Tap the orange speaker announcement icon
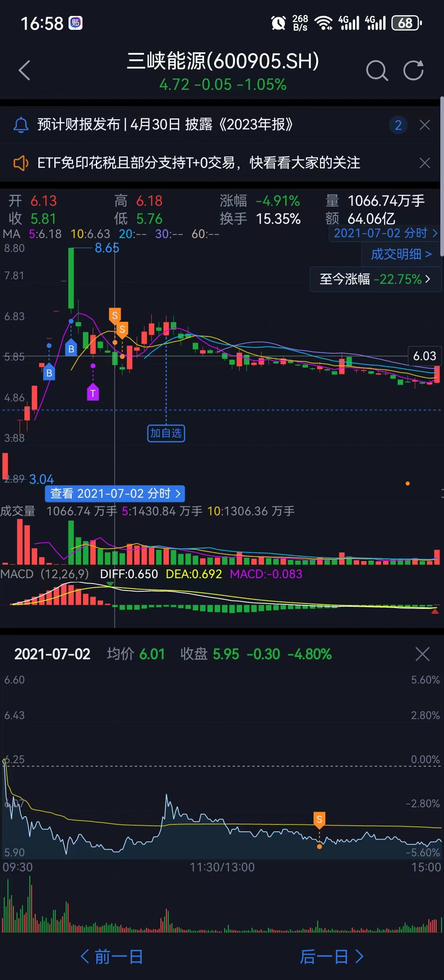444x980 pixels. tap(21, 163)
